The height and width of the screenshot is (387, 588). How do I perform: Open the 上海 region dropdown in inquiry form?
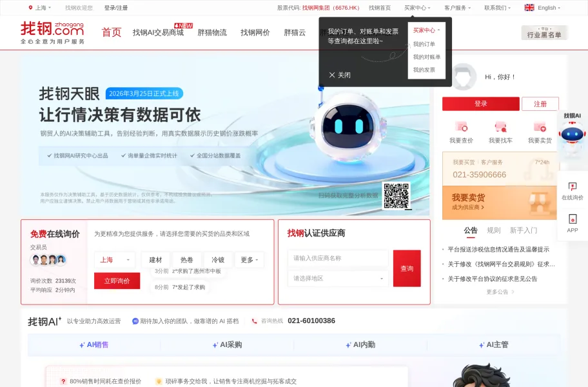(115, 259)
